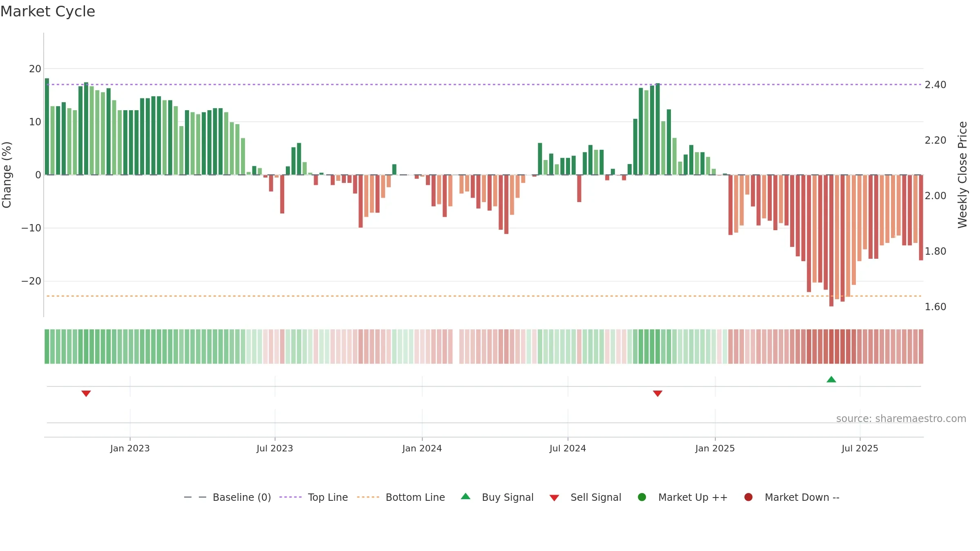The width and height of the screenshot is (980, 551).
Task: Toggle the Market Up ++ legend entry
Action: click(x=682, y=497)
